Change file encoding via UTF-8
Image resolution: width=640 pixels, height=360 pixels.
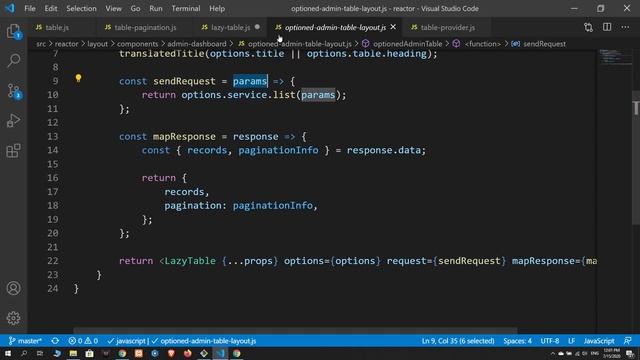point(550,341)
